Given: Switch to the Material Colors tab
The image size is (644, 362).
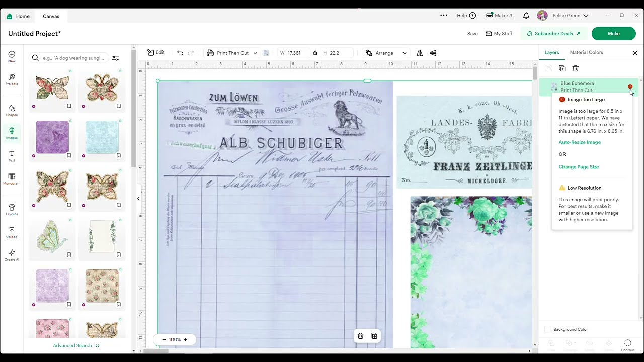Looking at the screenshot, I should pyautogui.click(x=586, y=52).
